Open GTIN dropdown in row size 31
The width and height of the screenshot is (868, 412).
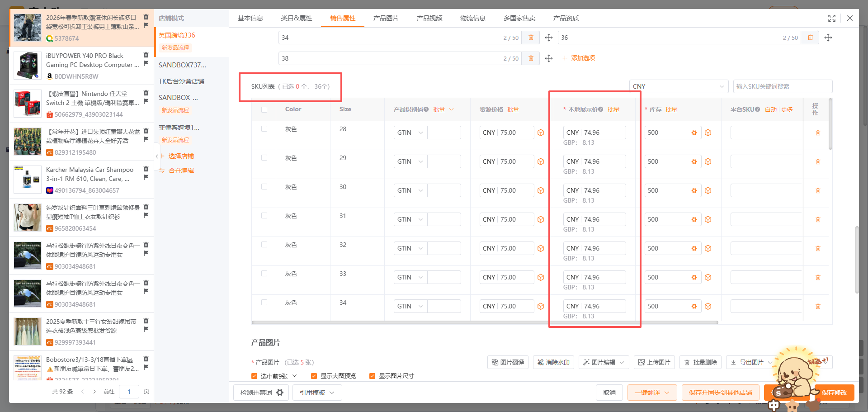[410, 219]
